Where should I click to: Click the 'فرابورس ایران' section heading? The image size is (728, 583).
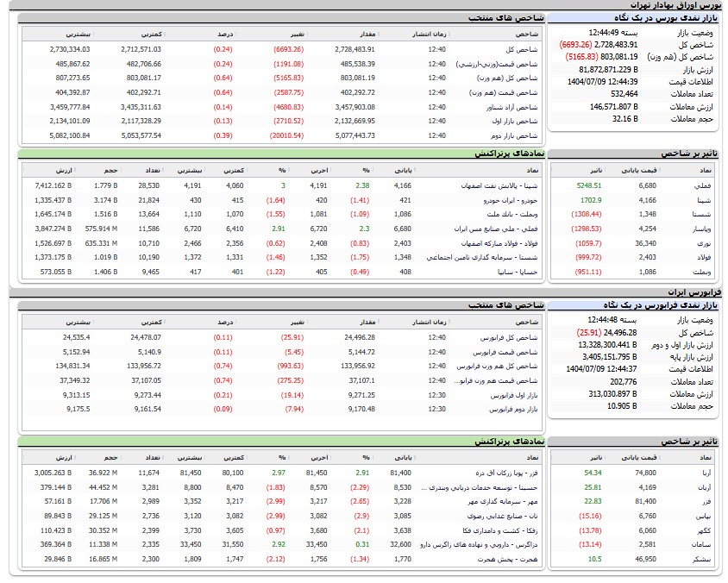(699, 294)
